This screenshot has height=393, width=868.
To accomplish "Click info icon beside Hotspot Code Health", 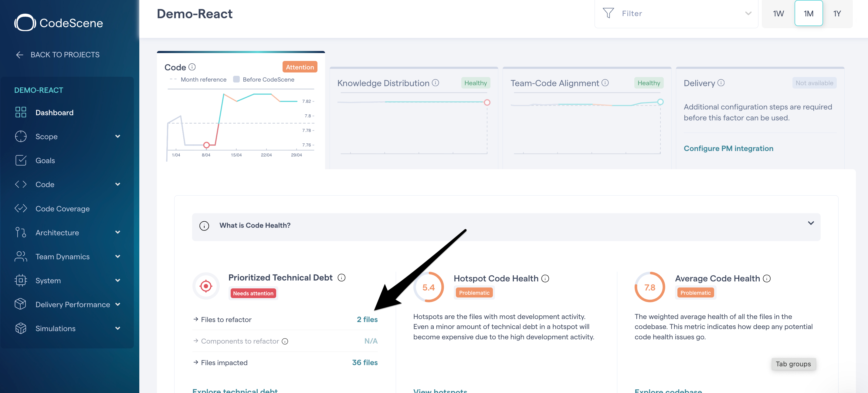I will point(545,278).
